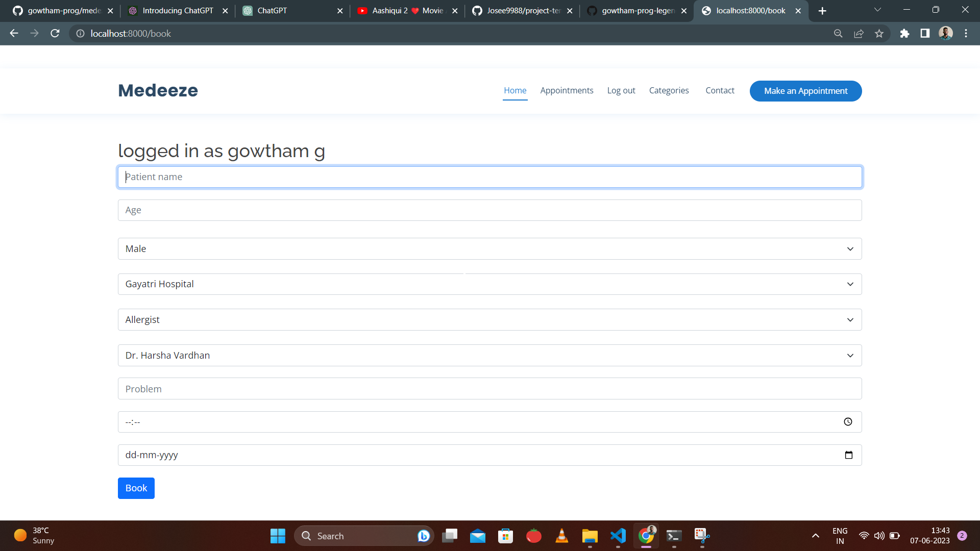980x551 pixels.
Task: Open the date picker calendar icon
Action: point(848,455)
